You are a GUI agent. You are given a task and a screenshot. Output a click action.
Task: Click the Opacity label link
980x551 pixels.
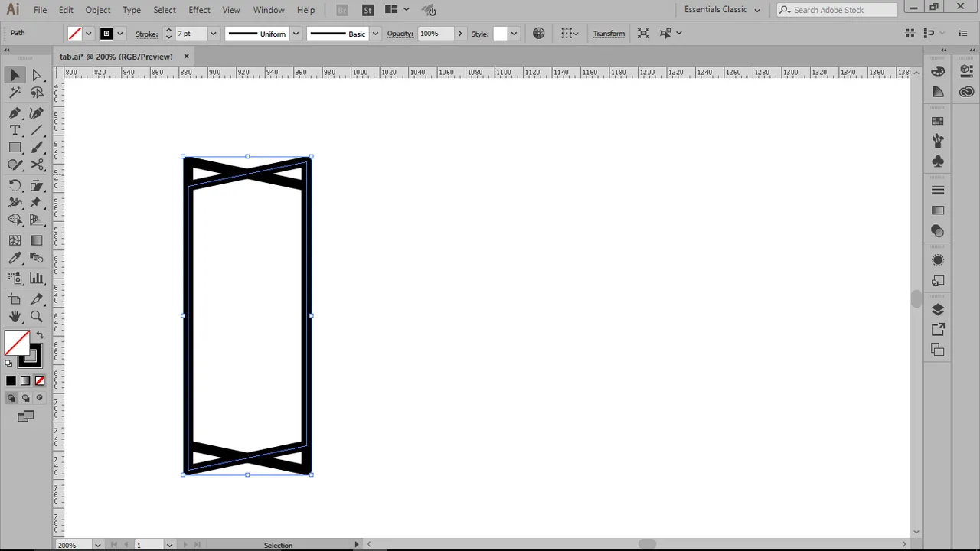(400, 34)
